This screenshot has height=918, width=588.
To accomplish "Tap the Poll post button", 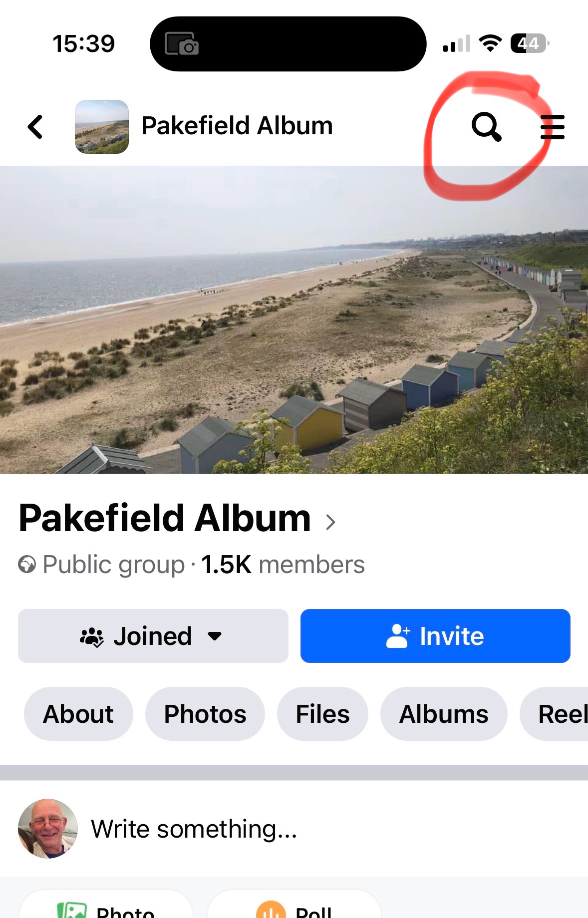I will click(294, 909).
